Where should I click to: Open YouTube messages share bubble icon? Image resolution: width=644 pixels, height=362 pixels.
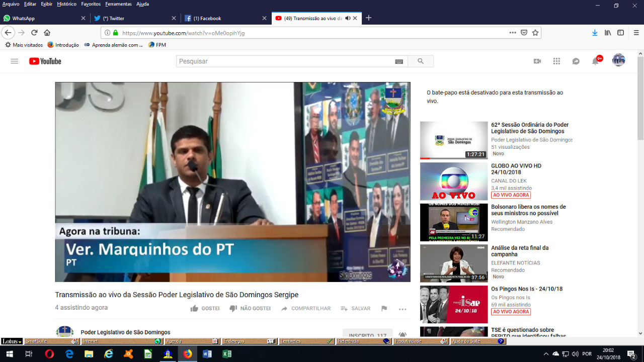[x=576, y=61]
